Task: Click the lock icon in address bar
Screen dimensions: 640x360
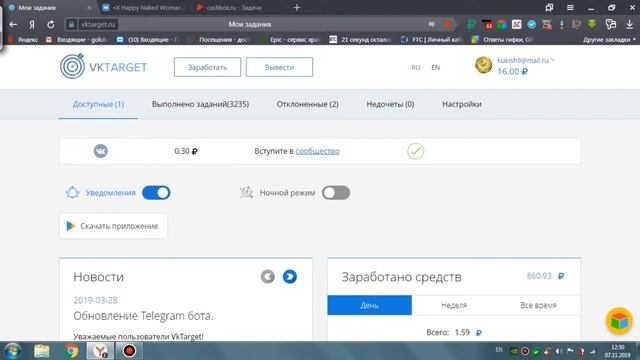Action: (x=71, y=24)
